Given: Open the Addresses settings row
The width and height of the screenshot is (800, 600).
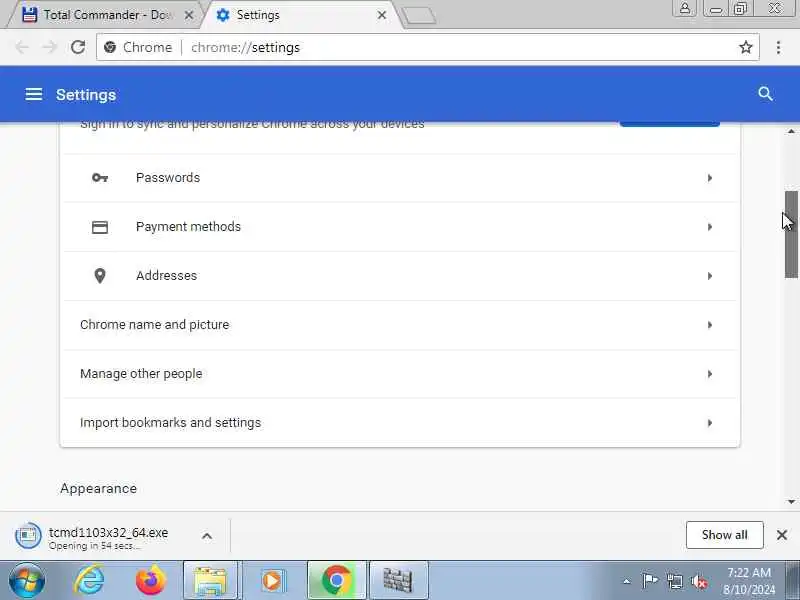Looking at the screenshot, I should 400,276.
